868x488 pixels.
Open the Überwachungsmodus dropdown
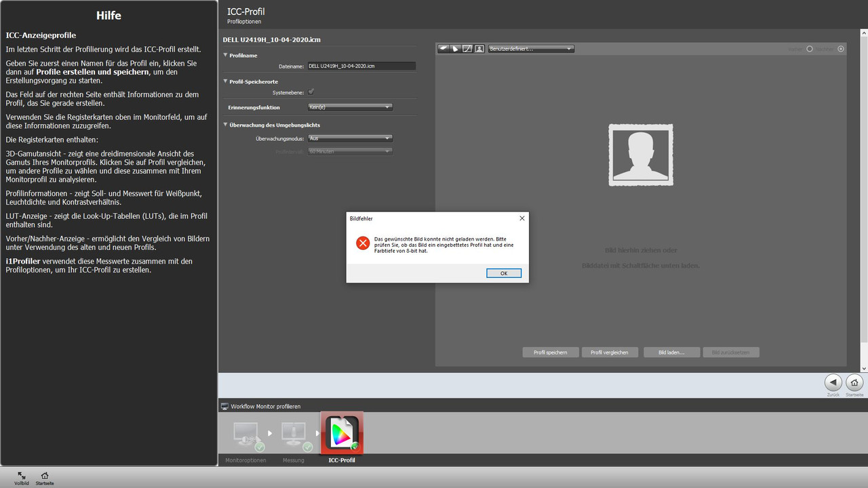(x=350, y=138)
